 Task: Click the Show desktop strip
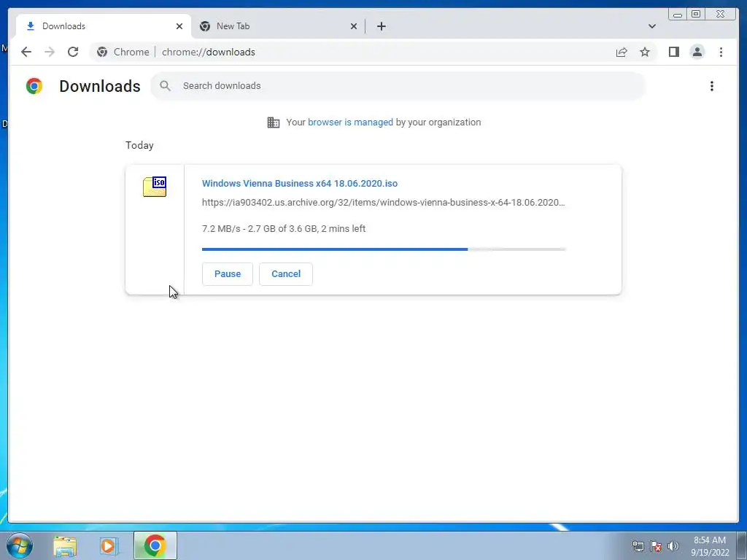coord(742,545)
